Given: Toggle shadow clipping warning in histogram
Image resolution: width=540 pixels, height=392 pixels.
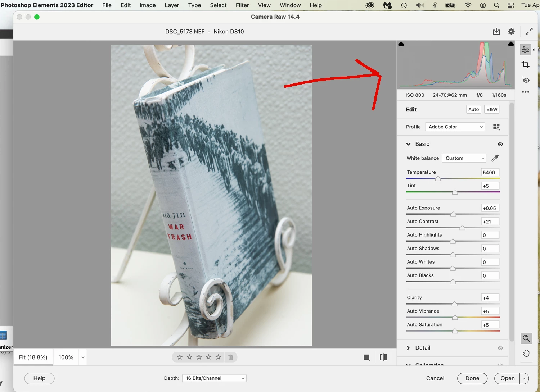Looking at the screenshot, I should pos(401,44).
